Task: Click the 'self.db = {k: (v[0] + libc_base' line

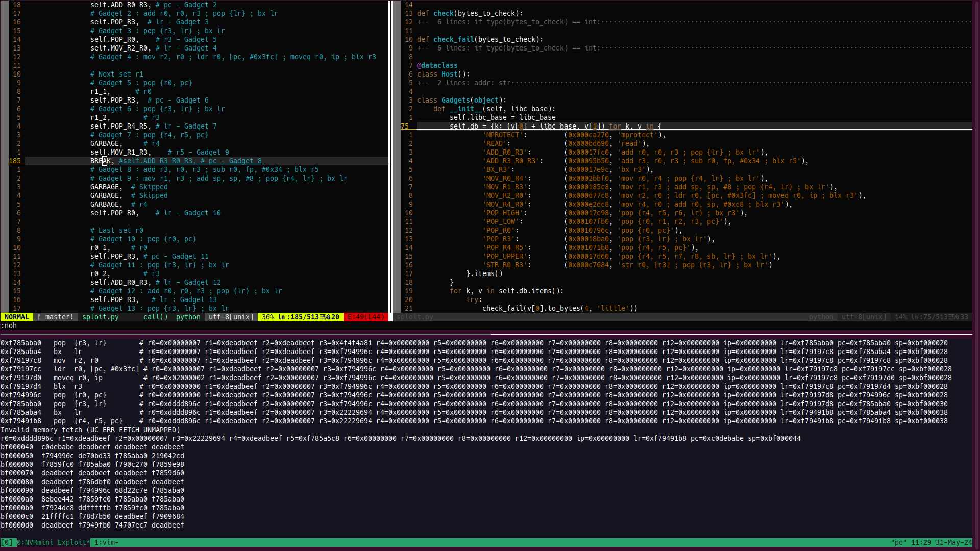Action: pos(555,126)
